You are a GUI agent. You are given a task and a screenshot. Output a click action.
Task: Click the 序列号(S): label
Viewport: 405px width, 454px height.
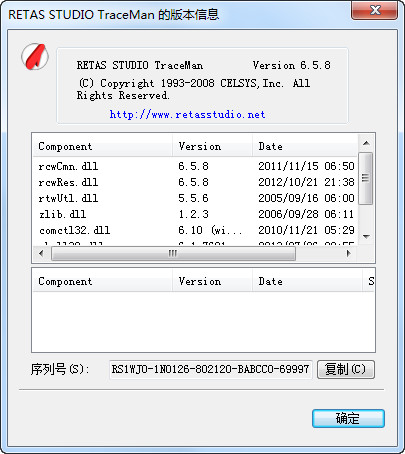[60, 369]
